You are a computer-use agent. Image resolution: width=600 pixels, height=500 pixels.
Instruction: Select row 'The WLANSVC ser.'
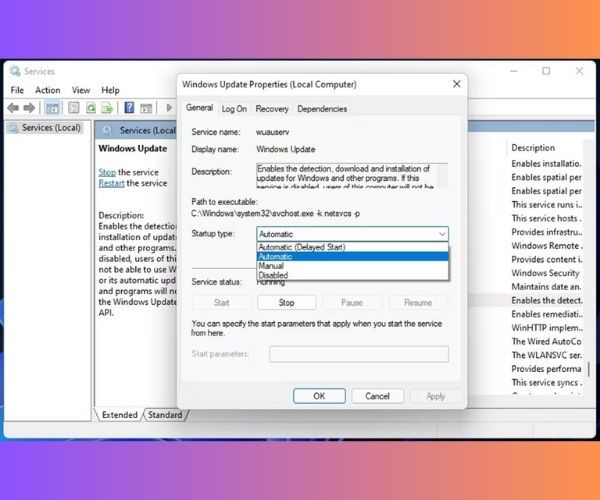coord(546,355)
